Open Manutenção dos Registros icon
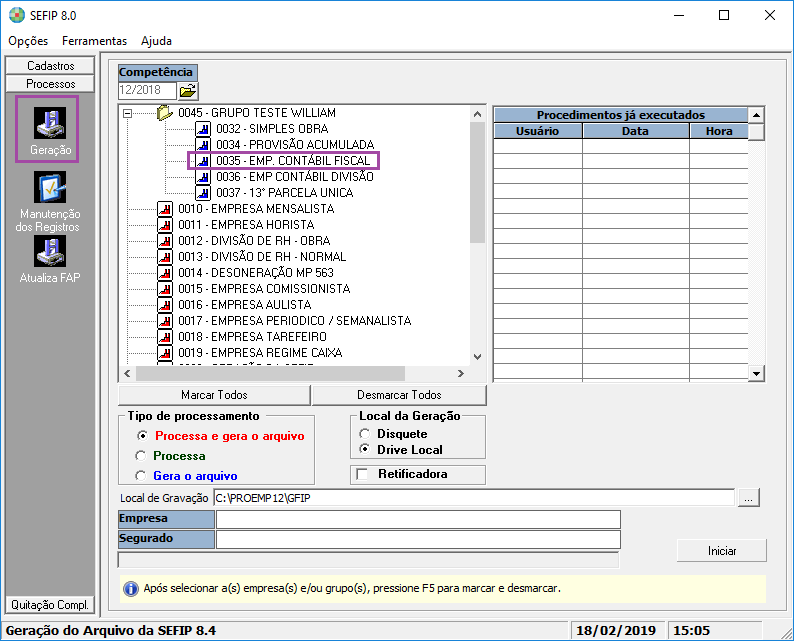Viewport: 794px width, 641px height. [50, 187]
